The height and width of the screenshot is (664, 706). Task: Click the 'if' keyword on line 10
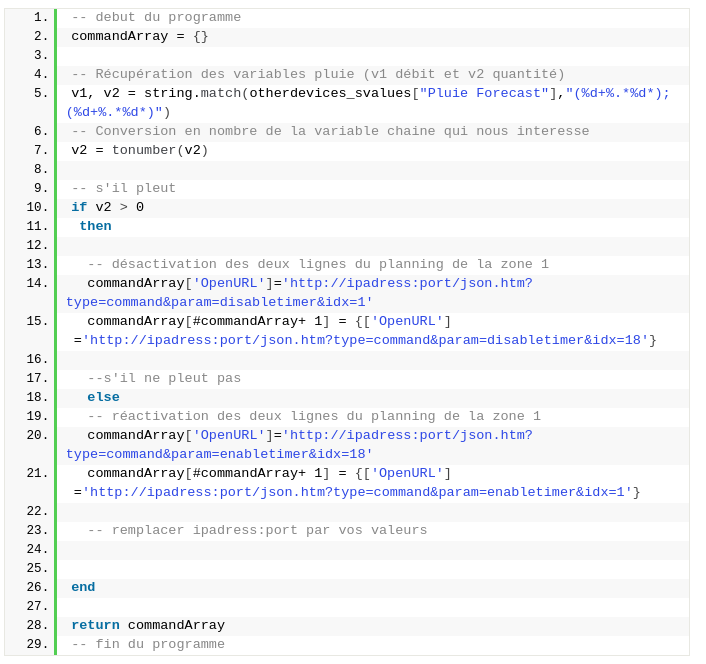[x=79, y=207]
